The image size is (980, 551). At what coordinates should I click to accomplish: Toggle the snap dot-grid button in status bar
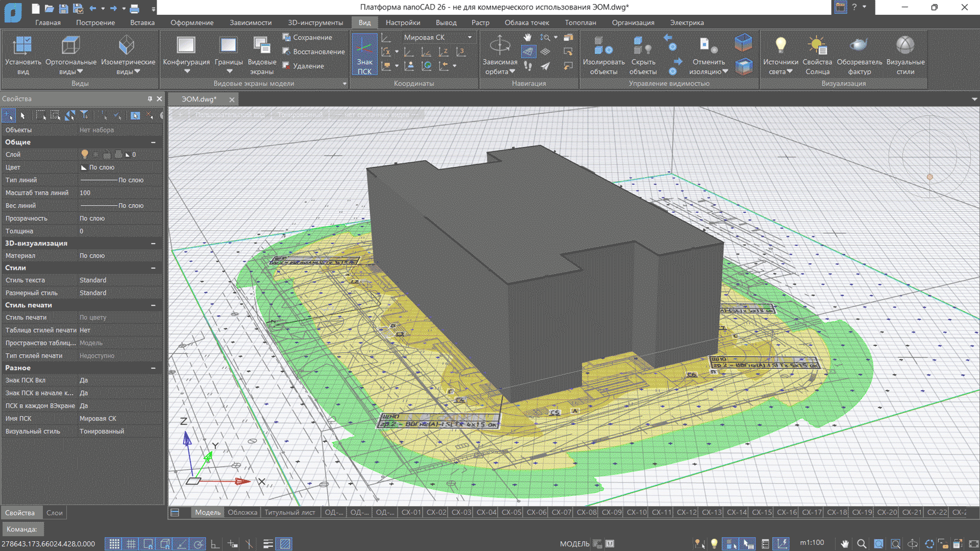click(x=114, y=544)
